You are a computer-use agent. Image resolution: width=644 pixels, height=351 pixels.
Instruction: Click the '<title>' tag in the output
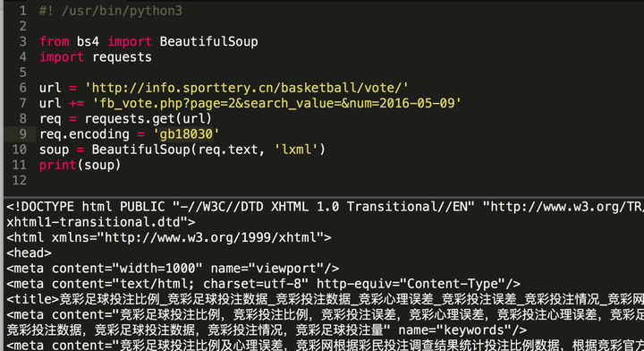coord(33,299)
